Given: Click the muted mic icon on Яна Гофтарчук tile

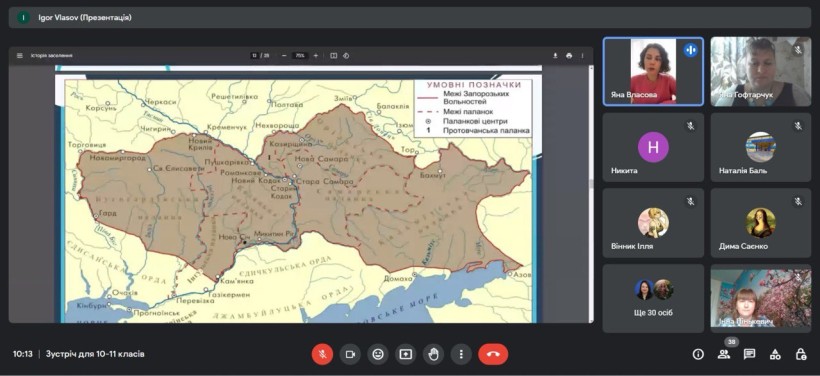Looking at the screenshot, I should click(798, 50).
